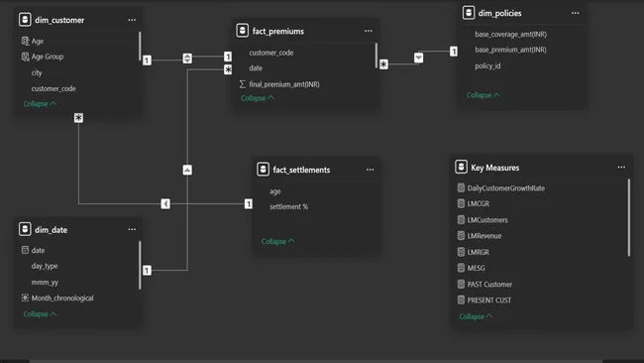
Task: Click the Key Measures table icon
Action: (461, 167)
